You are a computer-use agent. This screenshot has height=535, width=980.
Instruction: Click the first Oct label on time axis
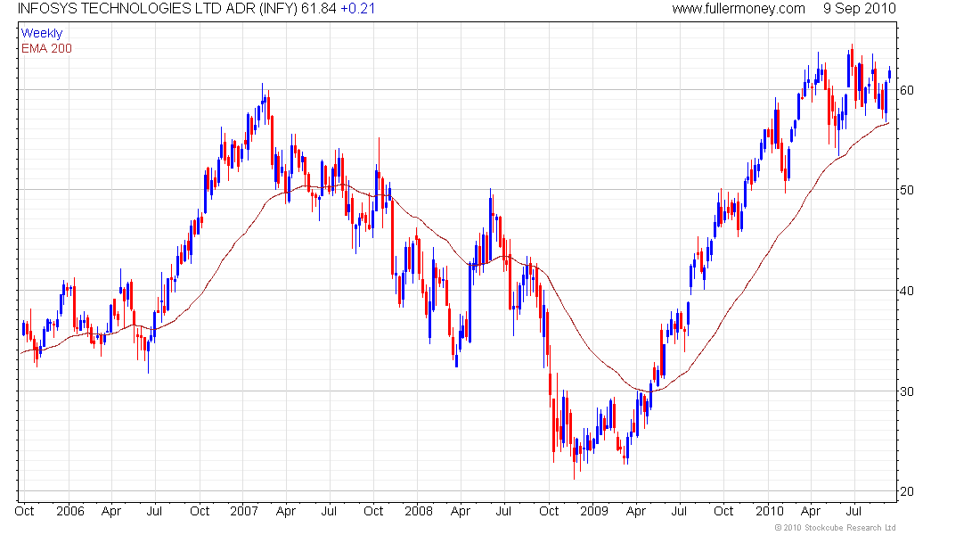tap(24, 511)
